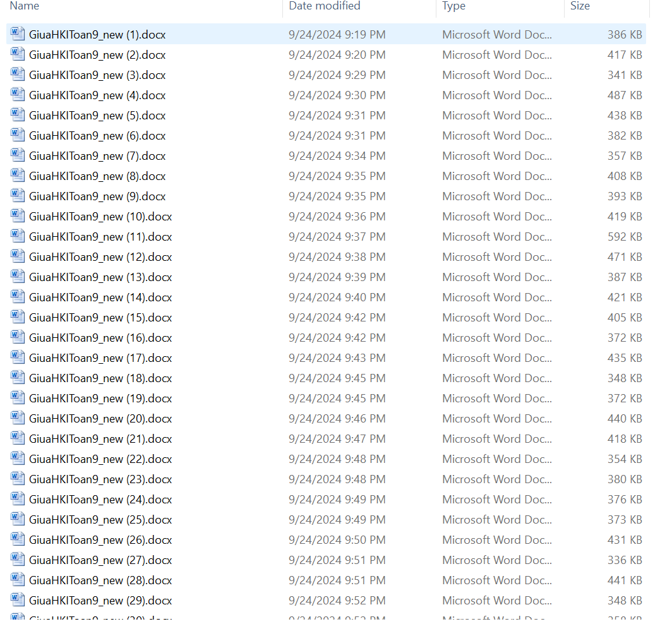
Task: Select file GiuaHKIToan9_new (3).docx by name
Action: (x=97, y=75)
